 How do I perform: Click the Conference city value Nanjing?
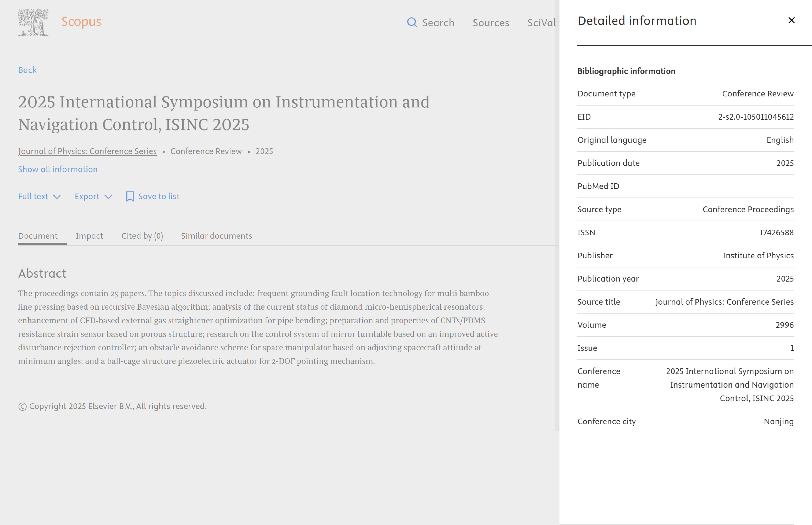[x=779, y=421]
